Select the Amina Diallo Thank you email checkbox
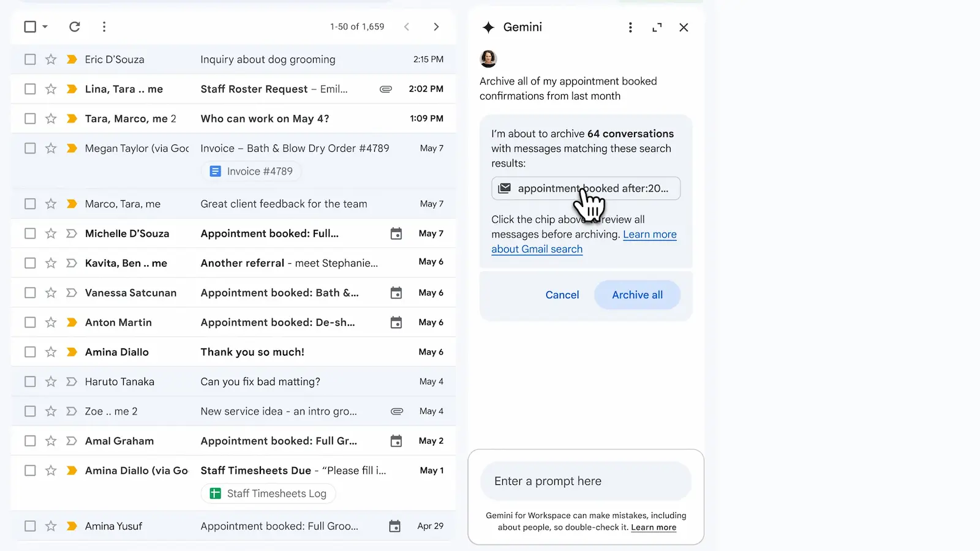The image size is (980, 551). (30, 352)
